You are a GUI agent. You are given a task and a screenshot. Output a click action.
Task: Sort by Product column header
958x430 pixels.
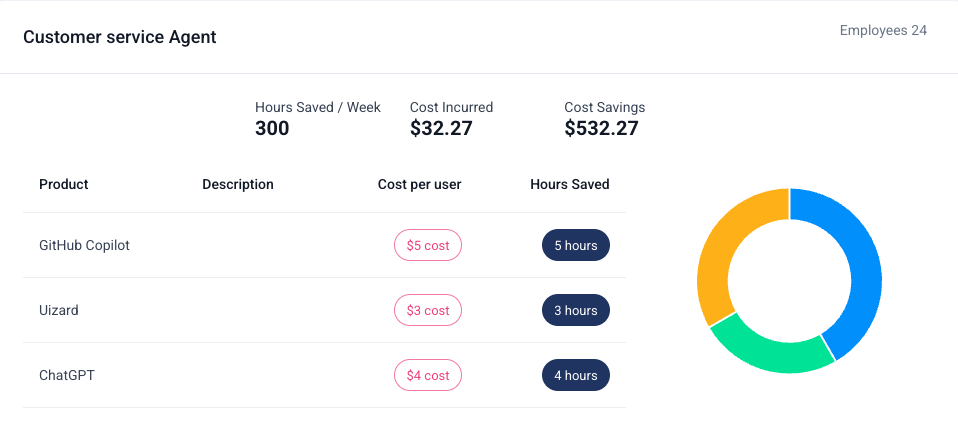[64, 184]
